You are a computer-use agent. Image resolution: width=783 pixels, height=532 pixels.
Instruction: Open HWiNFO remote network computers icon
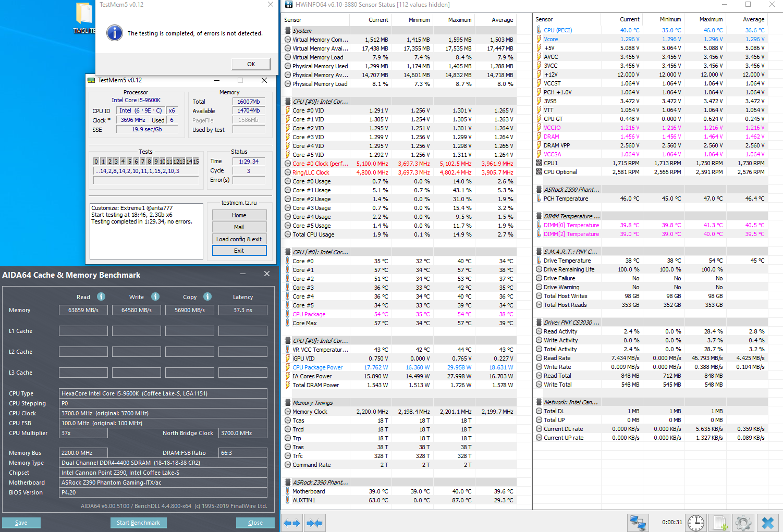[638, 523]
